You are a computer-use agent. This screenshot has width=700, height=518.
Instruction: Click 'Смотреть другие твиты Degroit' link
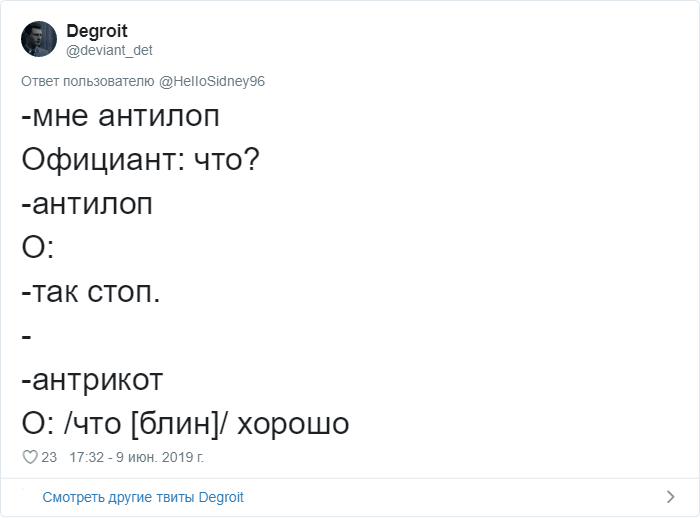pos(143,497)
